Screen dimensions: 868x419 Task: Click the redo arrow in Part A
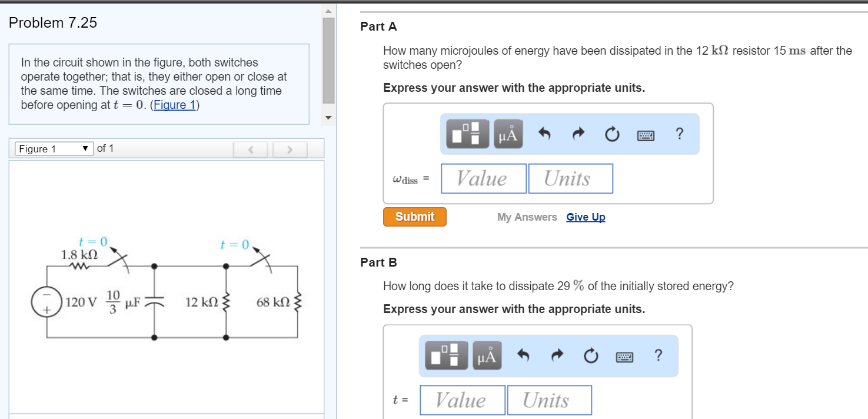coord(578,135)
